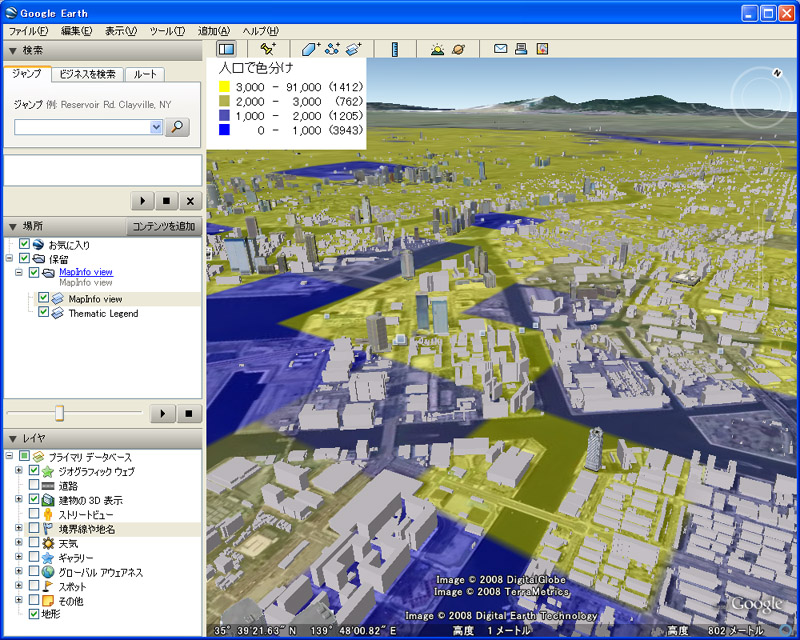The height and width of the screenshot is (640, 800).
Task: Disable 建物の 3D 表示 checkbox
Action: pos(34,499)
